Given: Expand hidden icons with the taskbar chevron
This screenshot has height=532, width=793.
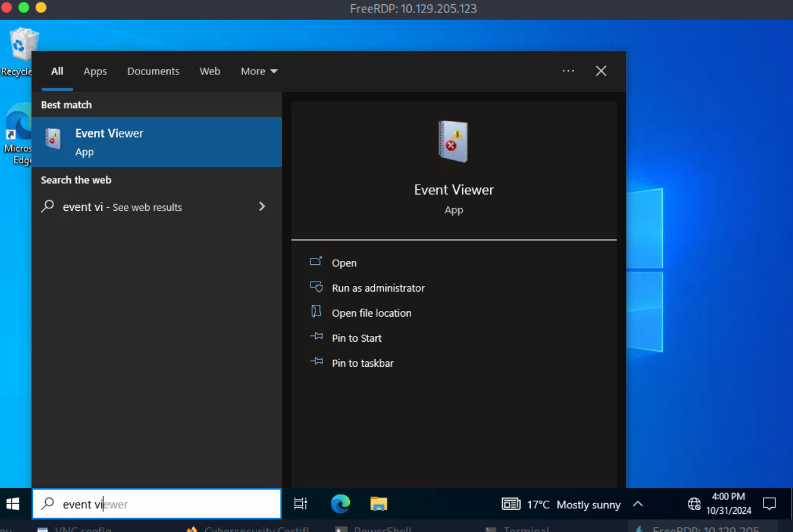Looking at the screenshot, I should (x=638, y=504).
